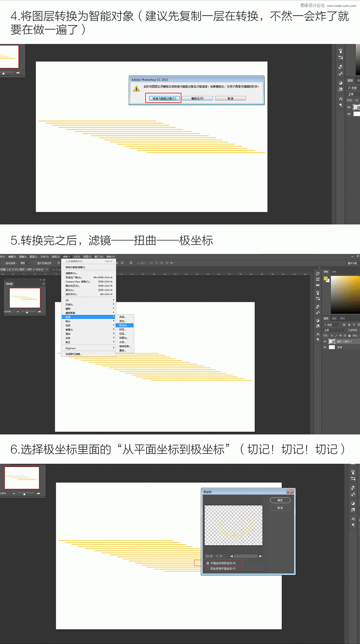Open 滤镜(T) menu in menu bar
This screenshot has width=360, height=644.
tap(67, 257)
